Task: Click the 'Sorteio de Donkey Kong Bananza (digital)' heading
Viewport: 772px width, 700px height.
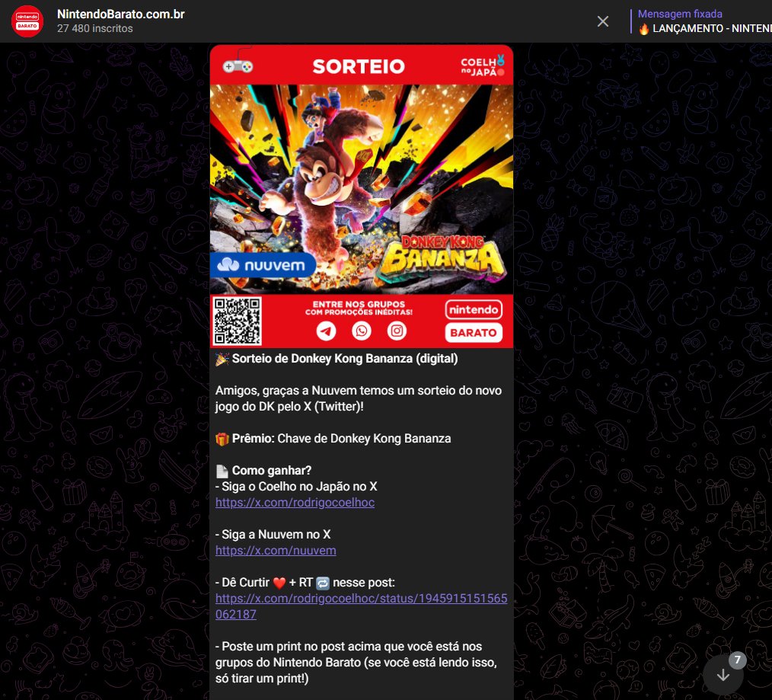Action: coord(345,359)
